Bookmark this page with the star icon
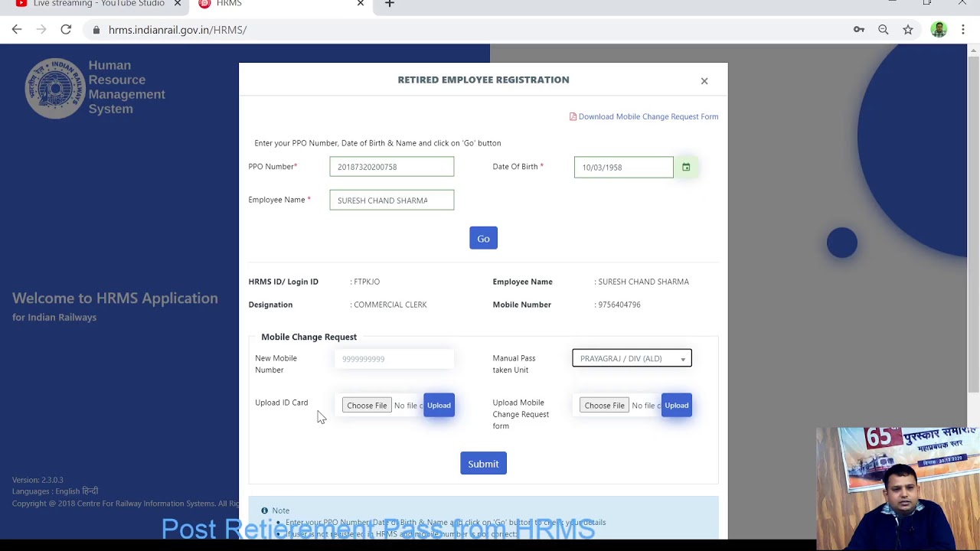Viewport: 980px width, 551px height. [908, 30]
